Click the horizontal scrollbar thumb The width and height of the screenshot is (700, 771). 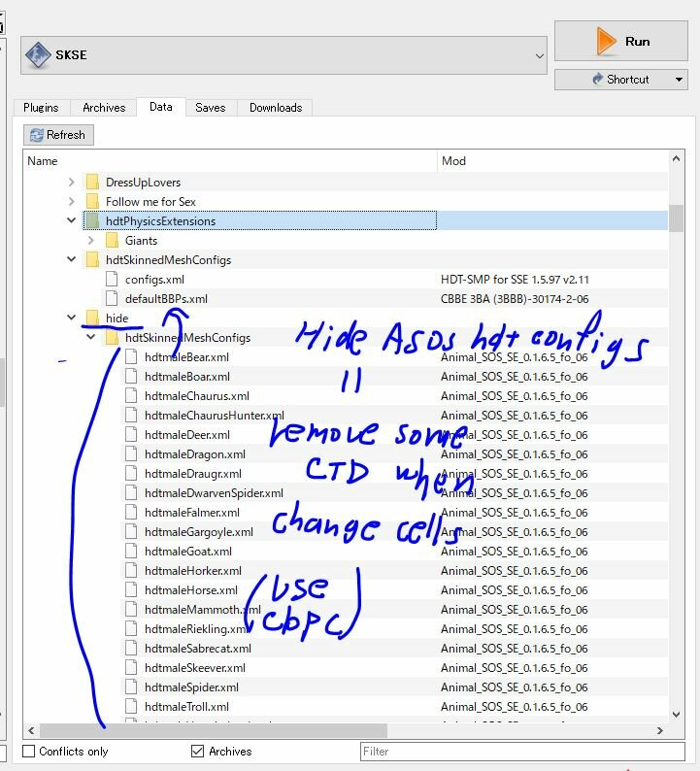(x=214, y=730)
